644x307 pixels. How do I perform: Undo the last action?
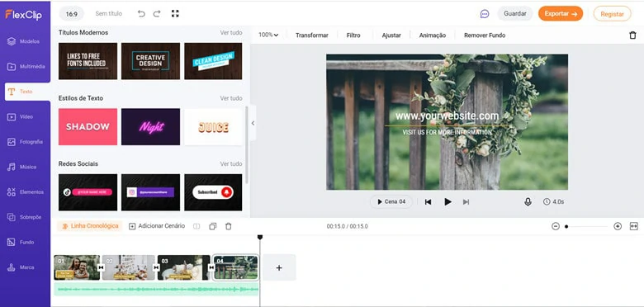(x=141, y=13)
